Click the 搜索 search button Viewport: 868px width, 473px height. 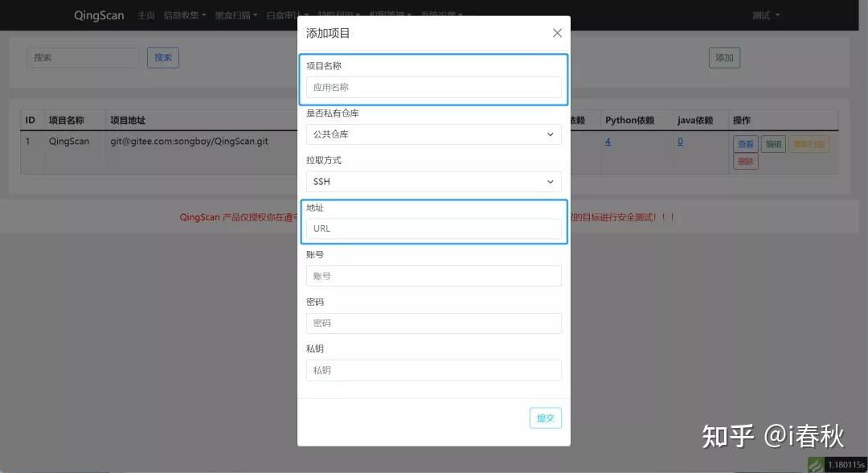[x=163, y=57]
